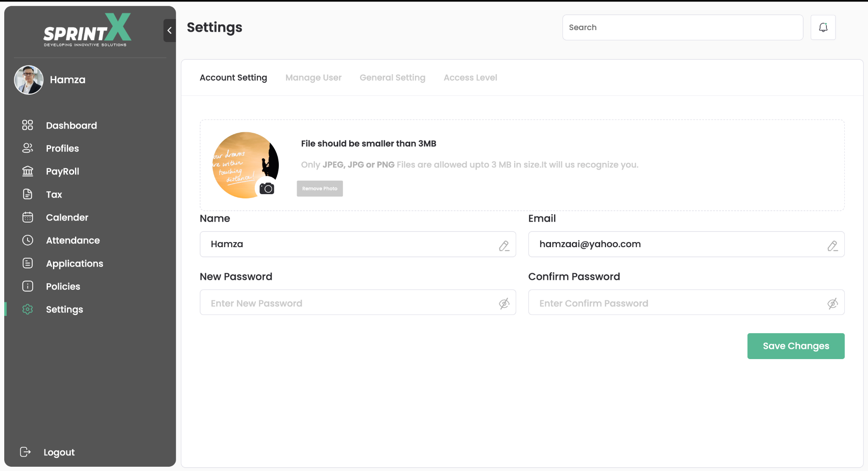The width and height of the screenshot is (868, 471).
Task: Click the Calender icon in sidebar
Action: [x=28, y=217]
